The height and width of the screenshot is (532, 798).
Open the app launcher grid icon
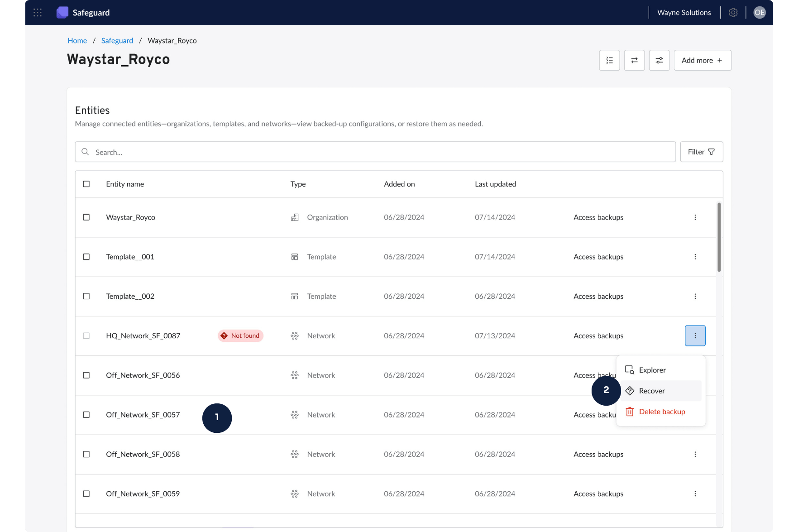click(38, 13)
